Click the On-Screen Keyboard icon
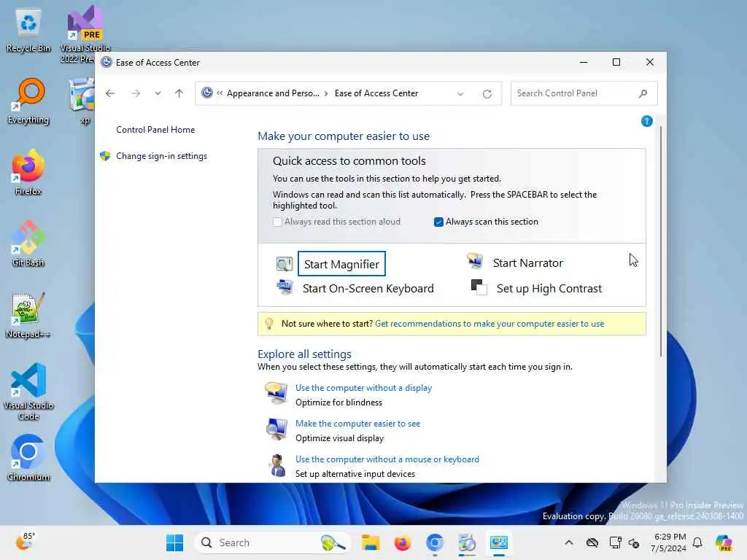Screen dimensions: 747x560 click(x=285, y=287)
